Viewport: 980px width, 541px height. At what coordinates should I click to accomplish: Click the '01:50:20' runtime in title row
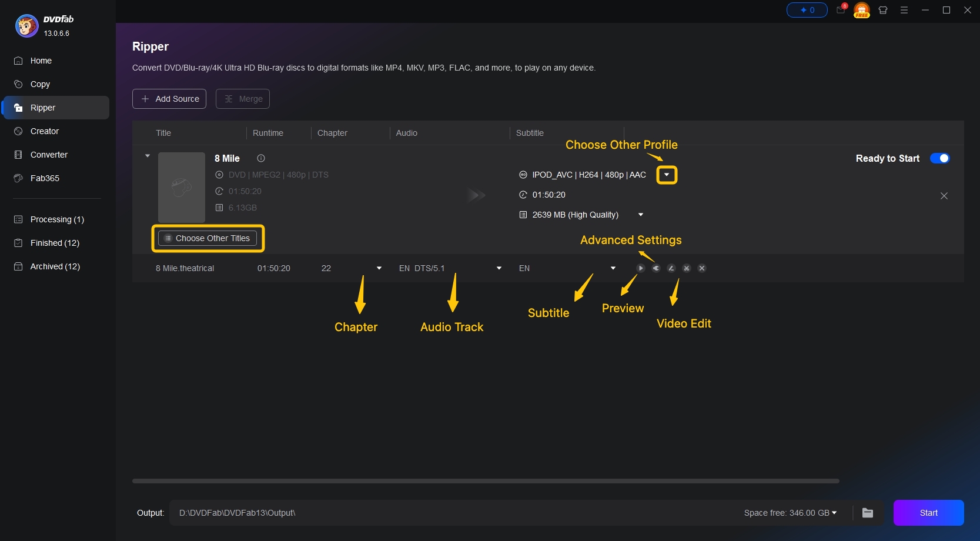274,268
